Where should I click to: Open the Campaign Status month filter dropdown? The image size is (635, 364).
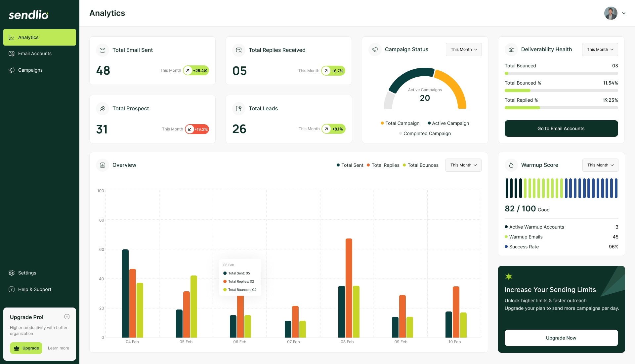click(463, 50)
